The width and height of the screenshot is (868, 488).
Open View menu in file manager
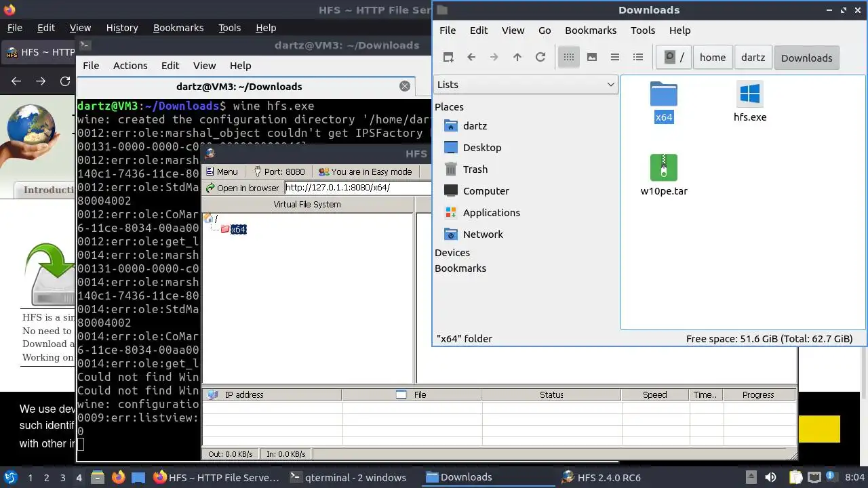click(513, 30)
